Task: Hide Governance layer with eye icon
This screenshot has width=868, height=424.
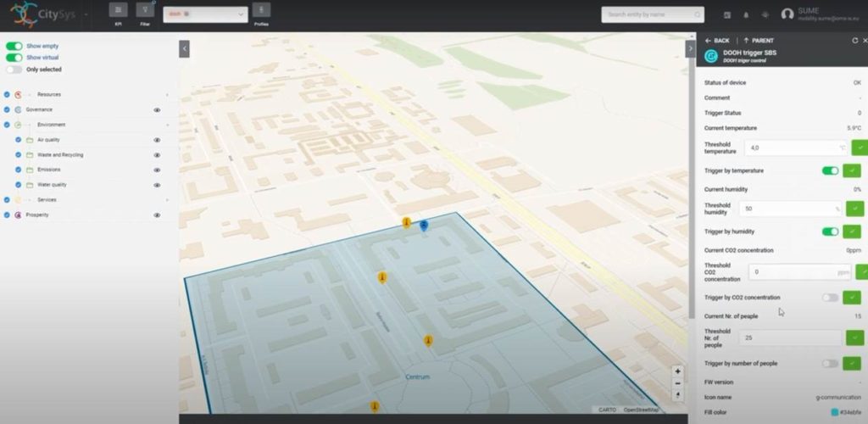Action: click(x=157, y=110)
